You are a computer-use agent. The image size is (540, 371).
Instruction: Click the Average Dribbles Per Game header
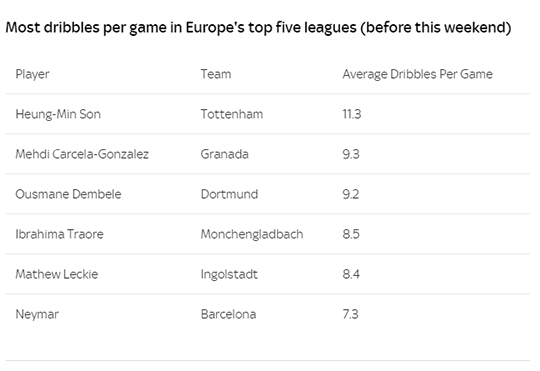[417, 74]
